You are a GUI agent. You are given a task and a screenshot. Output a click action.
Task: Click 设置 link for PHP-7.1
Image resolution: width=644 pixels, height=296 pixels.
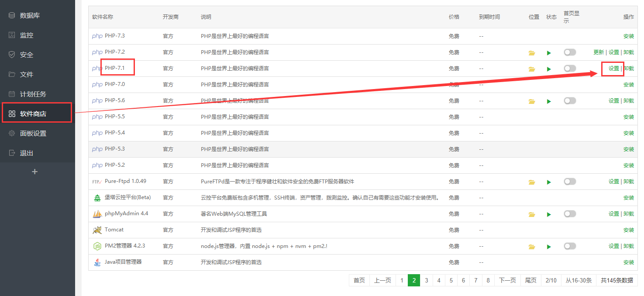[x=613, y=69]
